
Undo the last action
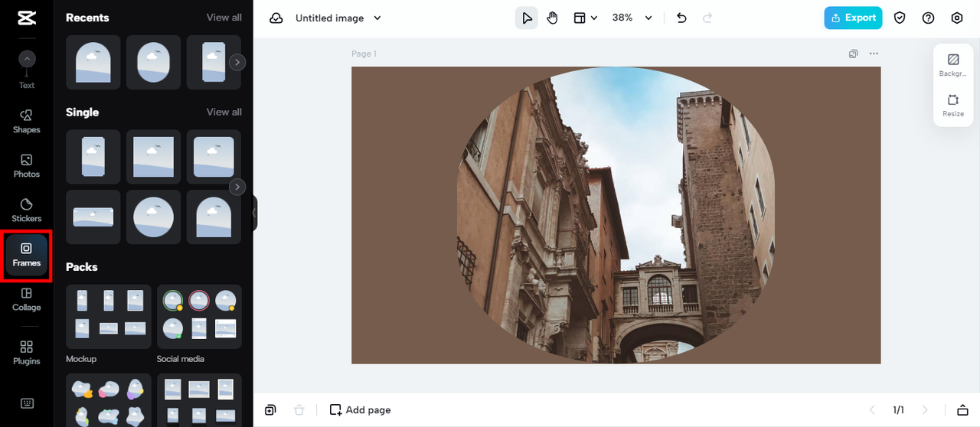tap(681, 18)
